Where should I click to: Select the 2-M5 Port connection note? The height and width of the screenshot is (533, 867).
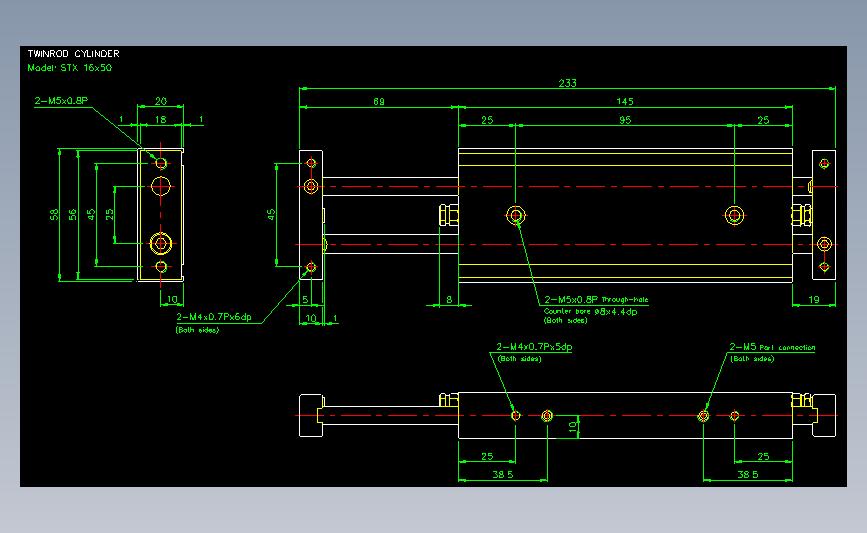772,347
